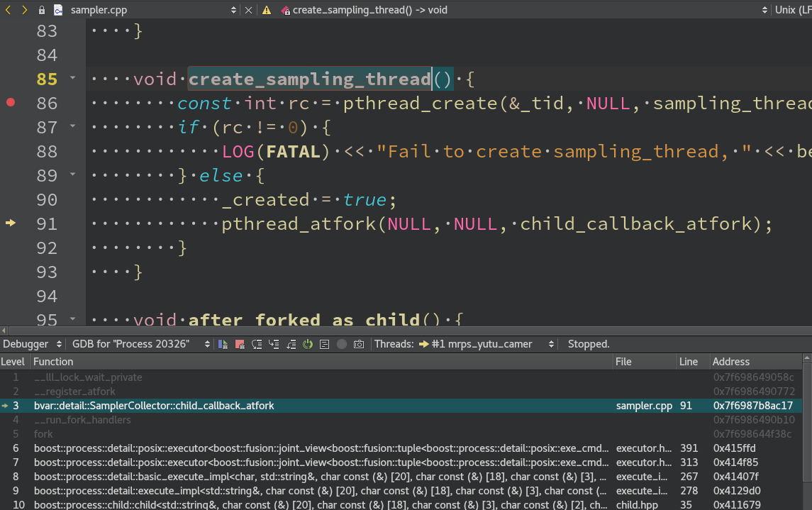This screenshot has height=510, width=812.
Task: Step over the current line in the debugger
Action: 258,344
